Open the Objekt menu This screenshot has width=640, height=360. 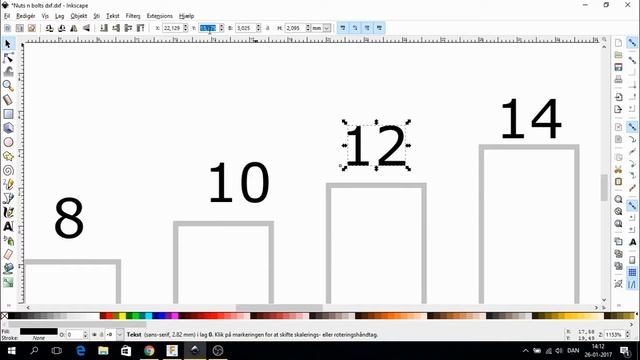[x=79, y=16]
